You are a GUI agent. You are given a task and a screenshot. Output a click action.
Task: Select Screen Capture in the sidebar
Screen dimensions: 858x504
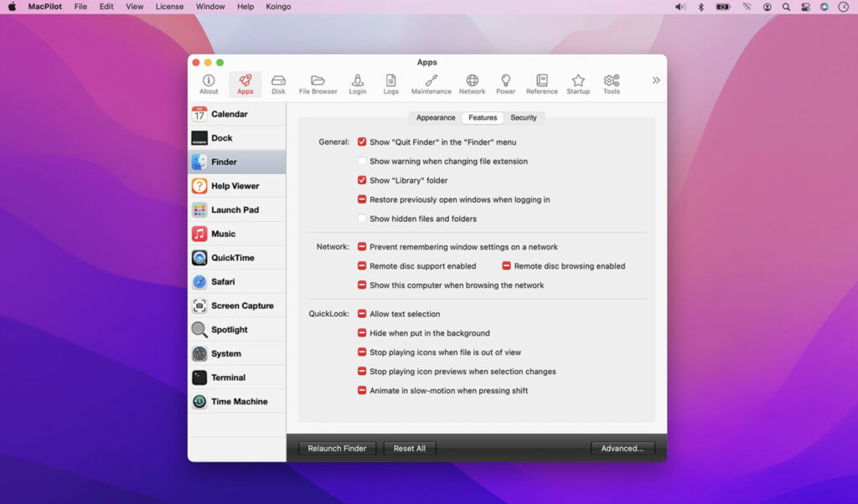[237, 306]
